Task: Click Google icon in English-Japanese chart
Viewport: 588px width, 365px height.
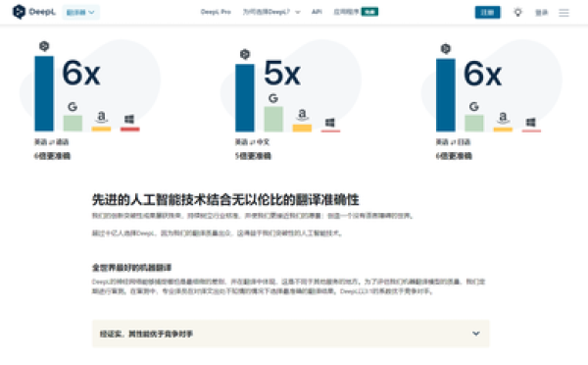Action: pyautogui.click(x=474, y=107)
